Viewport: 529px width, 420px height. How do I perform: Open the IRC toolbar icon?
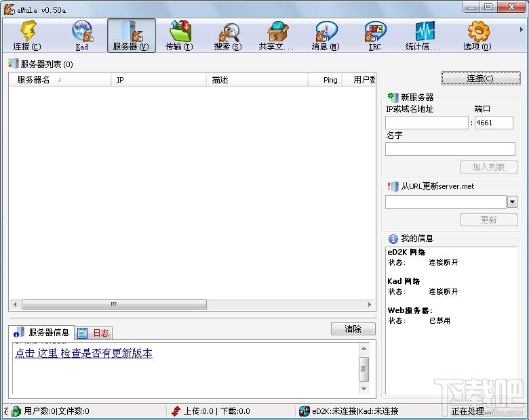coord(374,35)
